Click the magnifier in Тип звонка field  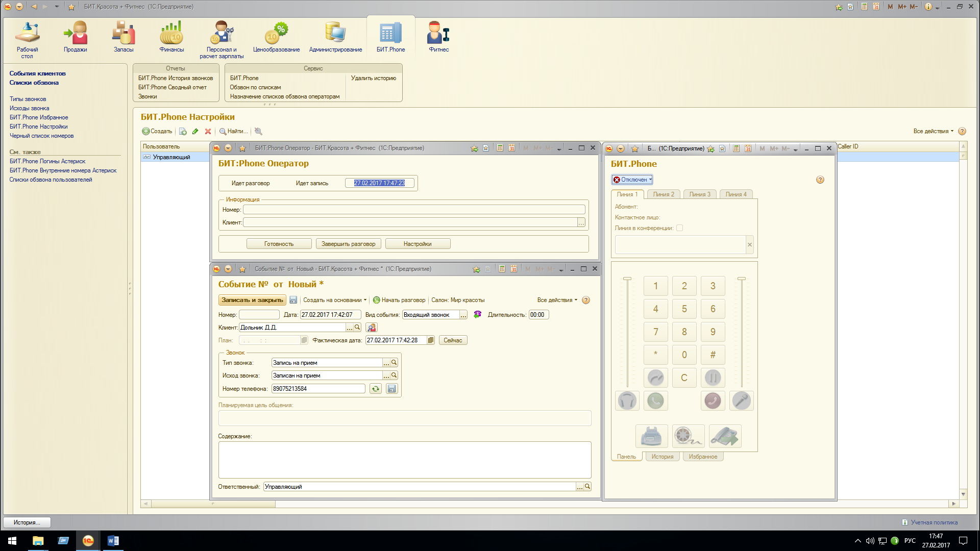tap(394, 362)
